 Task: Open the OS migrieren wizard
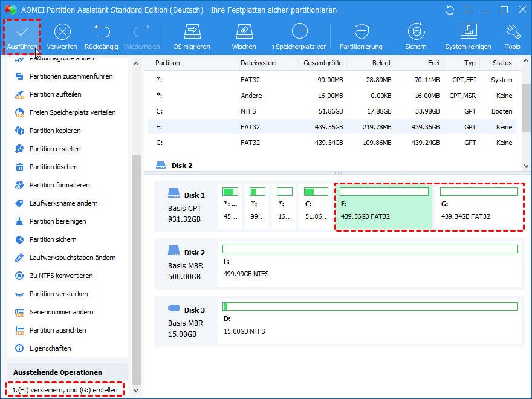[192, 37]
